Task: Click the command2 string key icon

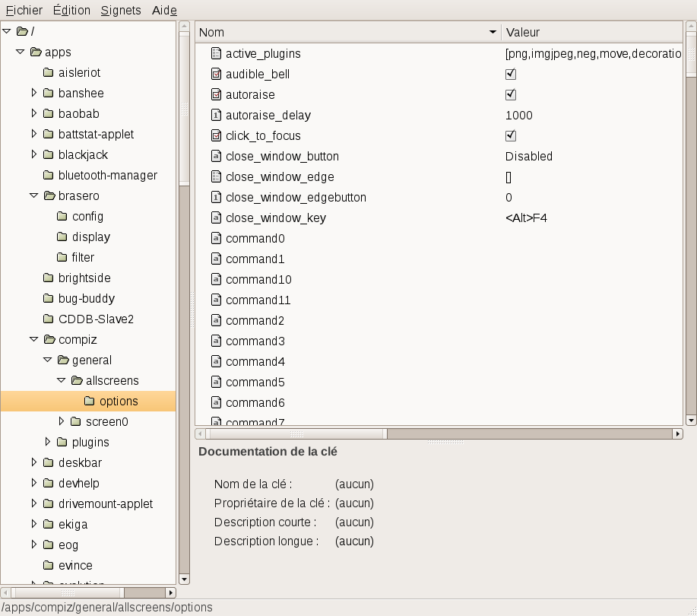Action: pos(216,320)
